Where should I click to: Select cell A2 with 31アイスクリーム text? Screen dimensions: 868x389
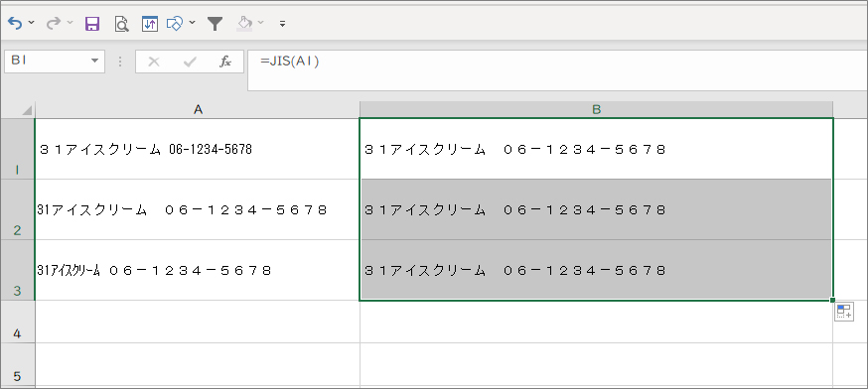198,209
